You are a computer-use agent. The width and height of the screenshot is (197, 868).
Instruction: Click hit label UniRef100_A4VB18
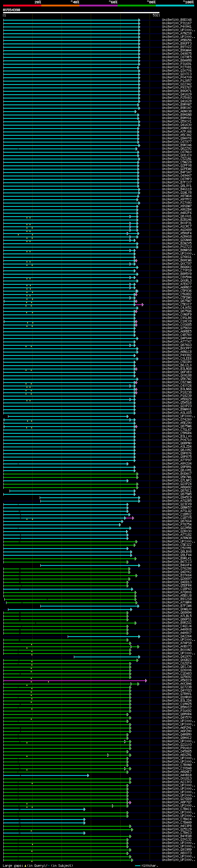click(177, 775)
